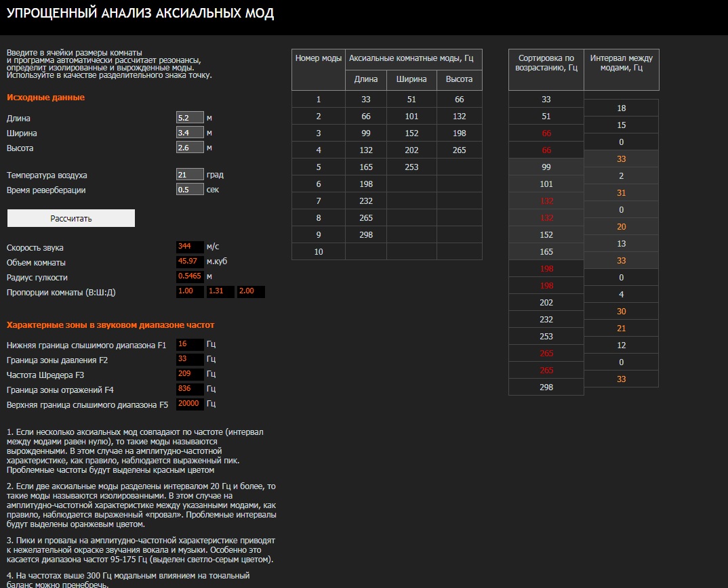Viewport: 728px width, 588px height.
Task: Click the F1 lower audible limit field
Action: click(x=190, y=345)
